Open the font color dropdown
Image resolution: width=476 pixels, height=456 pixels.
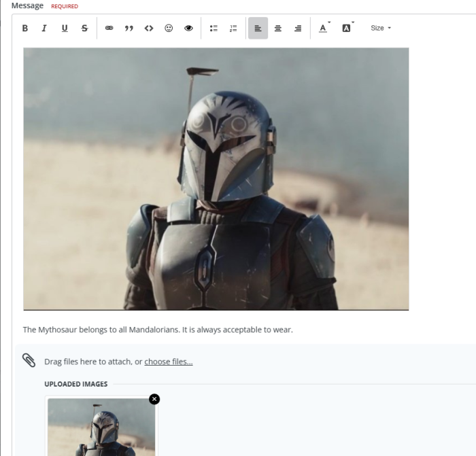324,28
